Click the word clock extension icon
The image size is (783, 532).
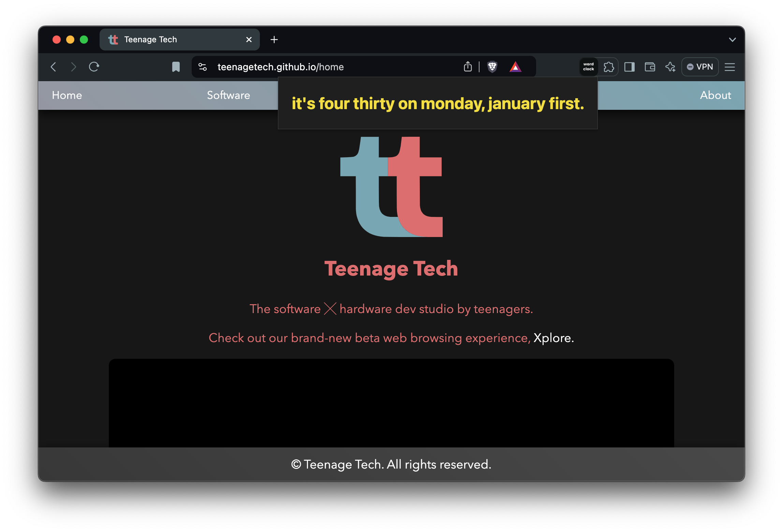tap(588, 67)
